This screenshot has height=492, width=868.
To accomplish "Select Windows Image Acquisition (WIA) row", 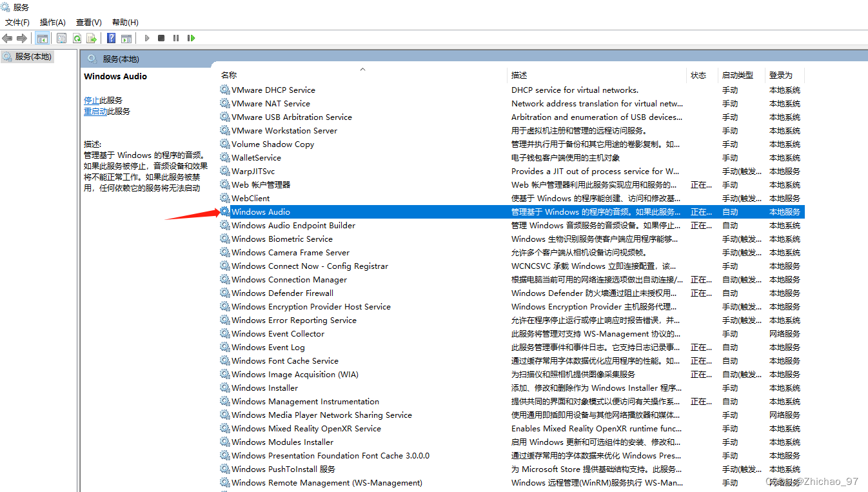I will 511,374.
